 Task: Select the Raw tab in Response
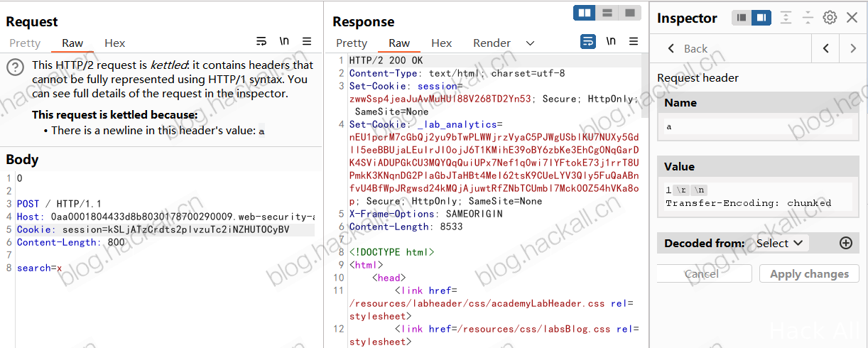pos(399,43)
